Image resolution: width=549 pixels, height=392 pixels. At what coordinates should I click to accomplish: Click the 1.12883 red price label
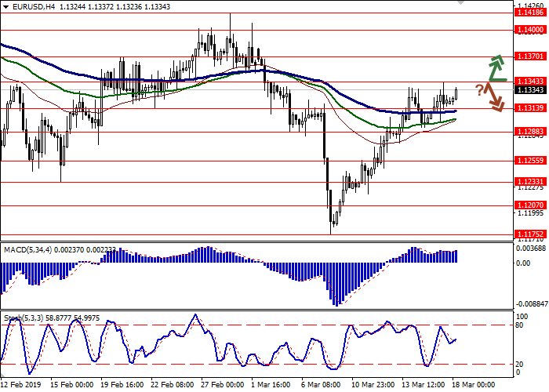529,132
